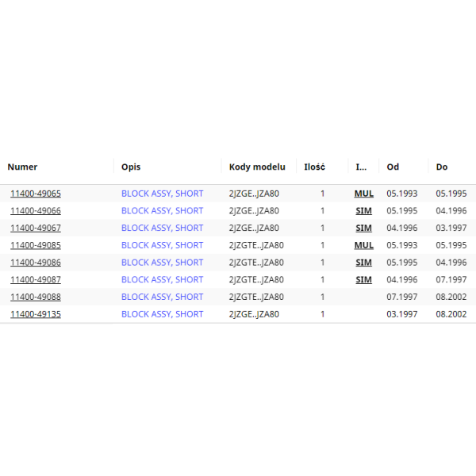Open MUL link in row 11400-49065

(363, 194)
